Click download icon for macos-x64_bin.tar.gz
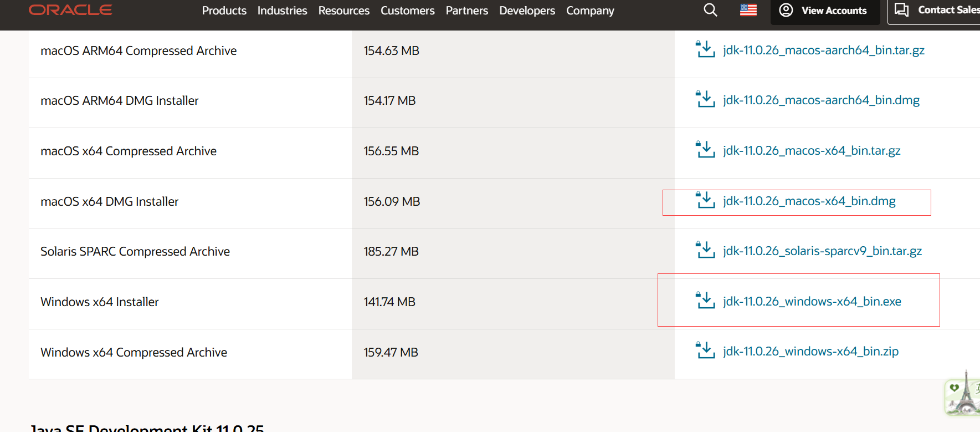 (705, 149)
